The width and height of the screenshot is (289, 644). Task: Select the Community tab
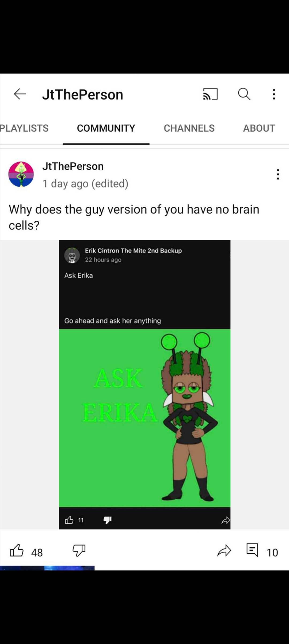coord(106,128)
